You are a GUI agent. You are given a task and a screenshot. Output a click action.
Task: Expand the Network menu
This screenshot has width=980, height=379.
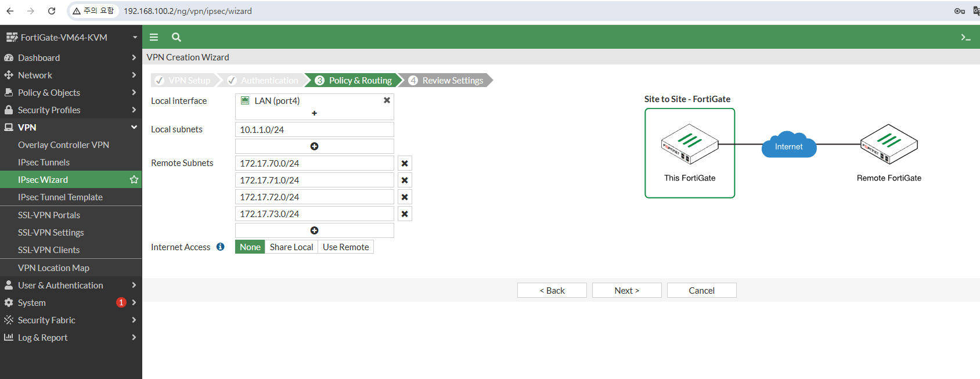click(x=71, y=75)
